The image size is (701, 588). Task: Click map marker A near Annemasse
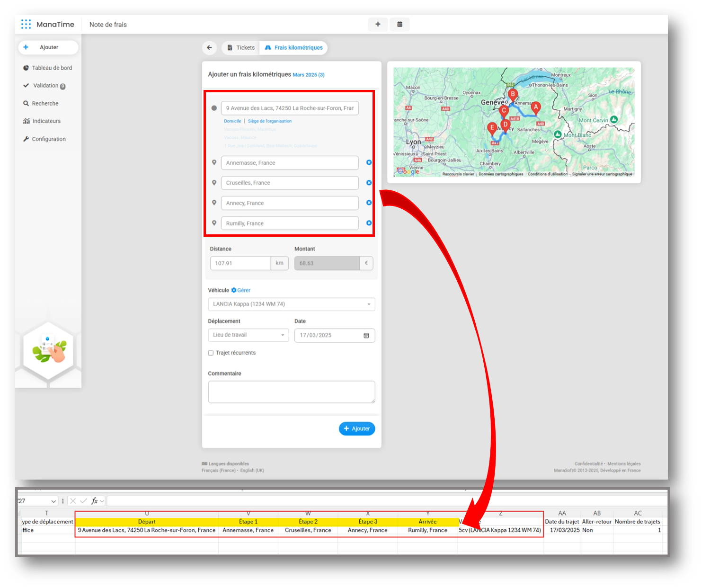pyautogui.click(x=535, y=107)
